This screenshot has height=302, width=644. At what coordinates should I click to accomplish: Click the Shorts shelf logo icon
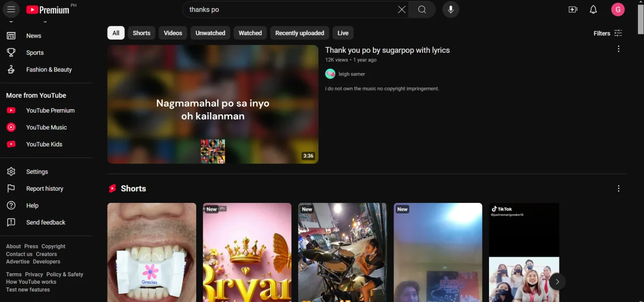click(x=112, y=188)
